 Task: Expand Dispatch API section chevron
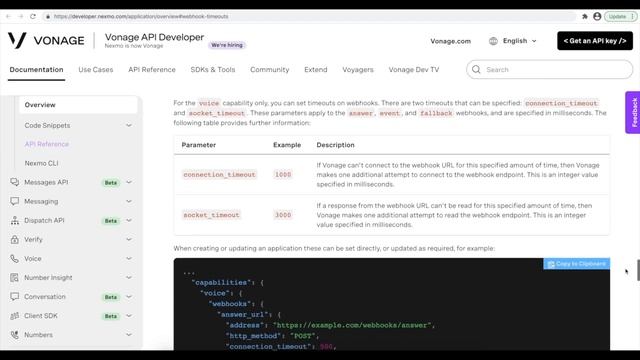click(x=129, y=220)
